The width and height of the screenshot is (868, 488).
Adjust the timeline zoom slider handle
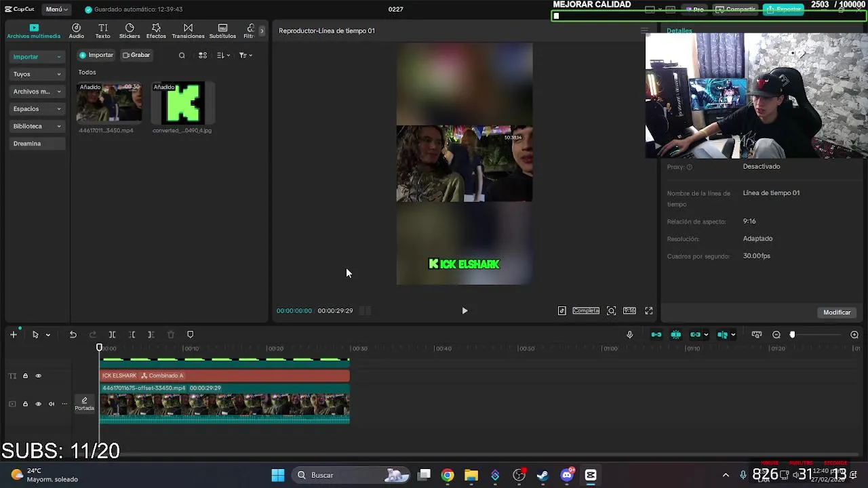click(x=792, y=335)
